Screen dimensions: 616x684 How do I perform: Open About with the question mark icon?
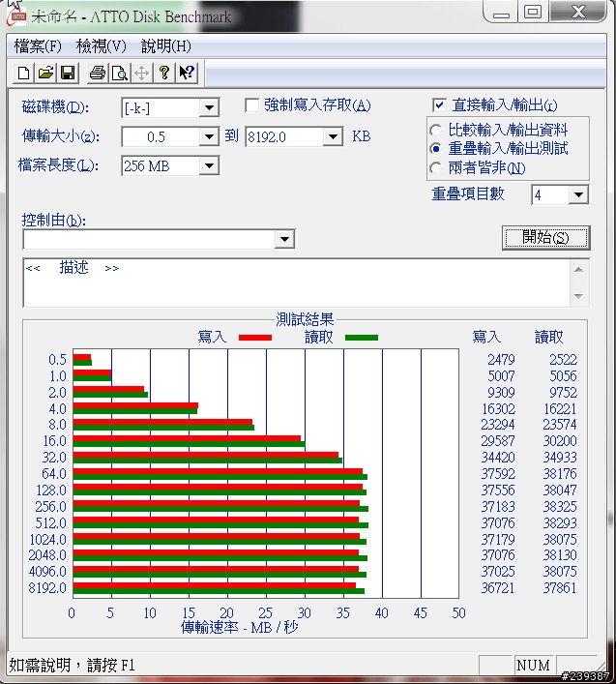[164, 73]
